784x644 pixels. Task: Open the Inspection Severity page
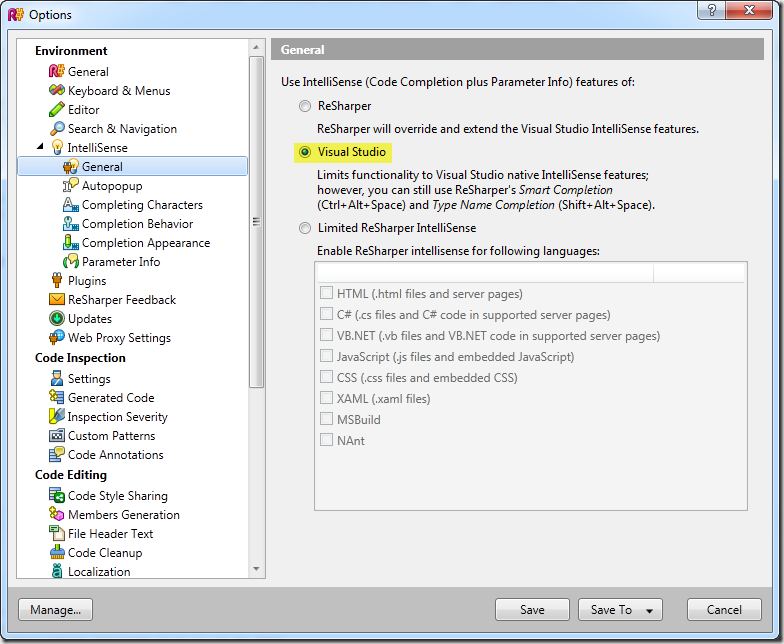[x=118, y=416]
